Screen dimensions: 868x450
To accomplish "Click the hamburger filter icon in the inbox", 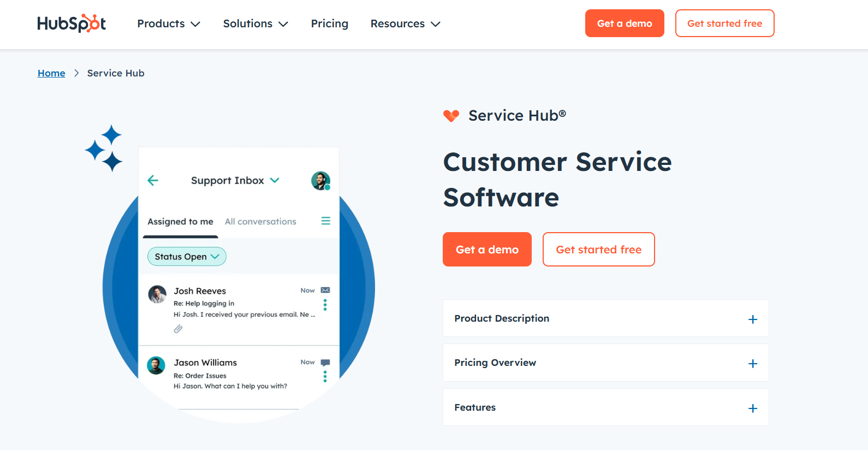I will coord(326,221).
